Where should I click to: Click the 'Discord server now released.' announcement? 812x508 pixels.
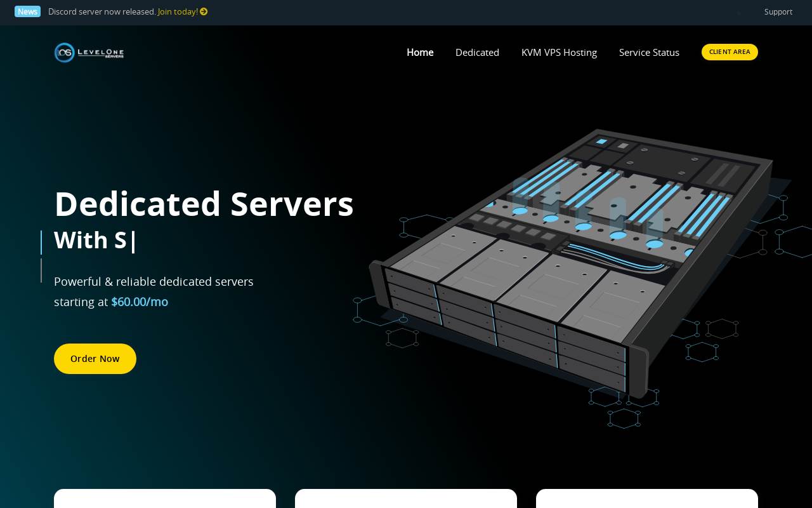[102, 11]
